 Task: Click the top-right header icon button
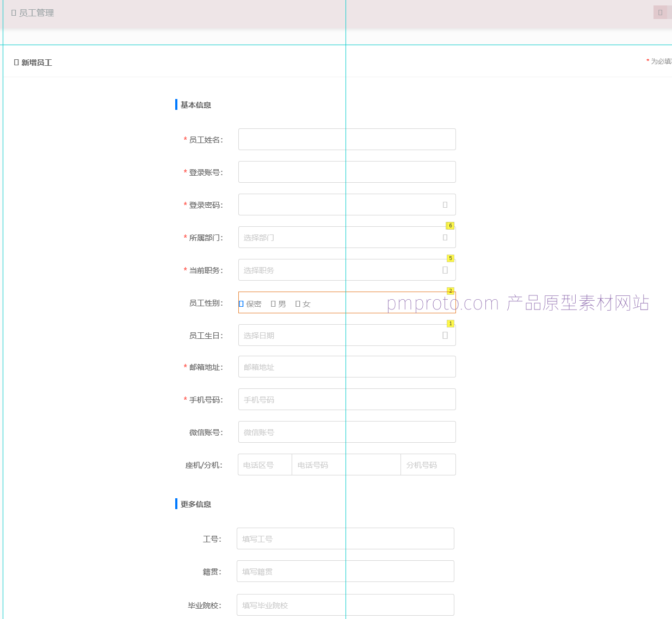pyautogui.click(x=660, y=13)
